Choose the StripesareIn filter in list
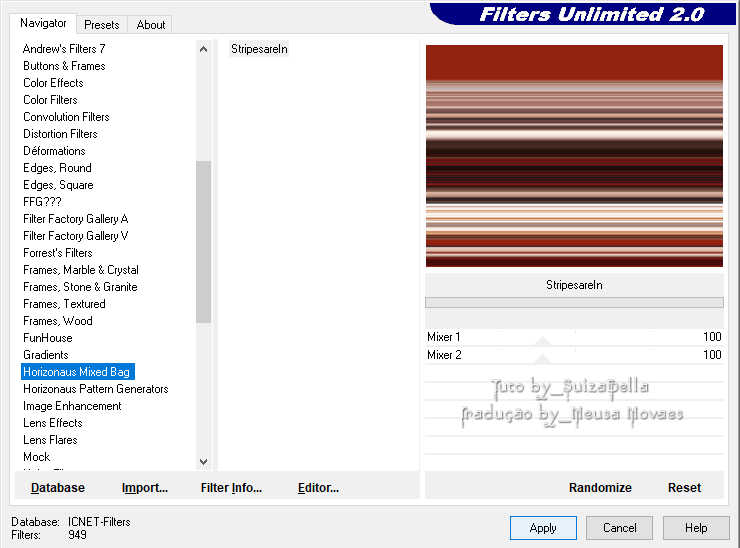This screenshot has height=548, width=740. (x=259, y=49)
